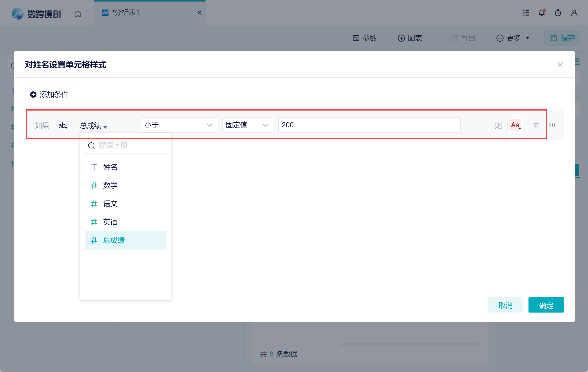Expand the 小于 operator dropdown
This screenshot has height=372, width=588.
click(179, 125)
